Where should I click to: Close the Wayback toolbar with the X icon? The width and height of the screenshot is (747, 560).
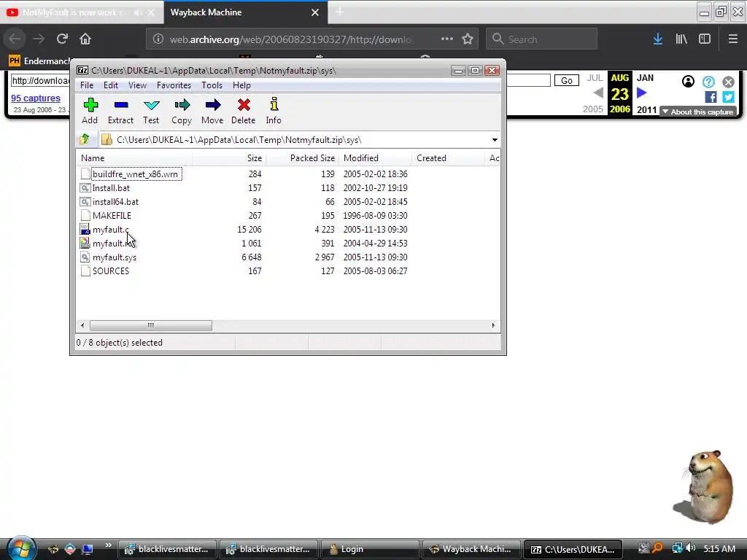[x=728, y=82]
